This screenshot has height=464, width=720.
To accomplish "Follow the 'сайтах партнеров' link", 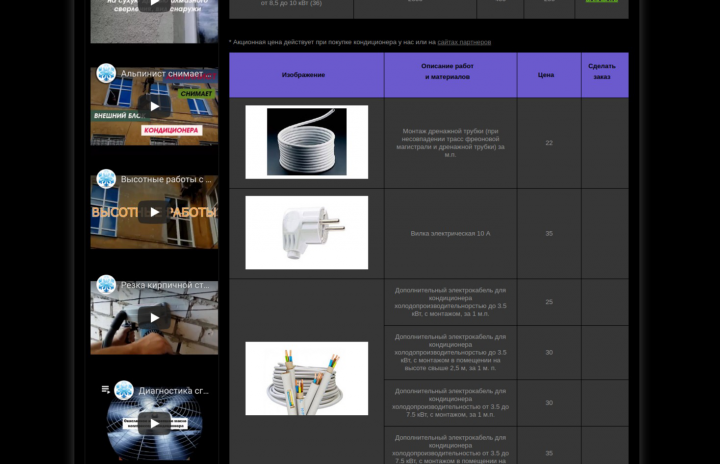I will point(464,42).
